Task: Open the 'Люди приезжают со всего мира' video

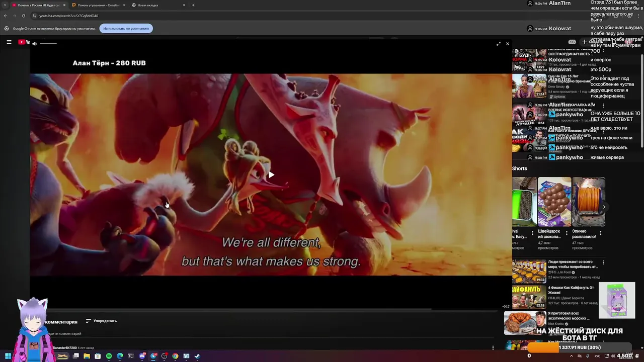Action: (573, 264)
